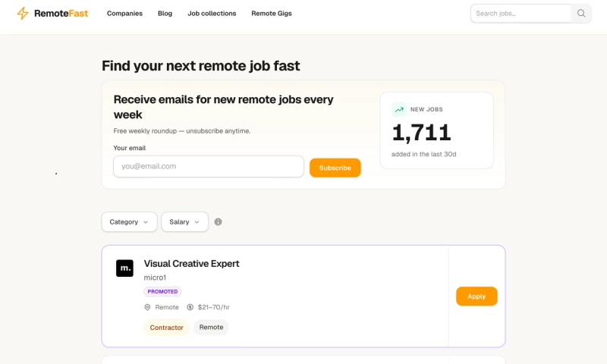
Task: Select the Contractor tag
Action: (x=166, y=328)
